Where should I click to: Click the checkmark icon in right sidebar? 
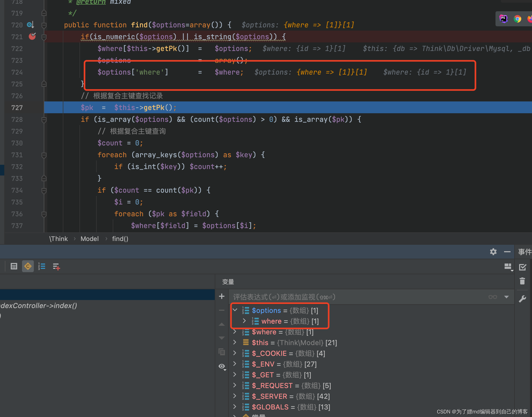pyautogui.click(x=523, y=267)
